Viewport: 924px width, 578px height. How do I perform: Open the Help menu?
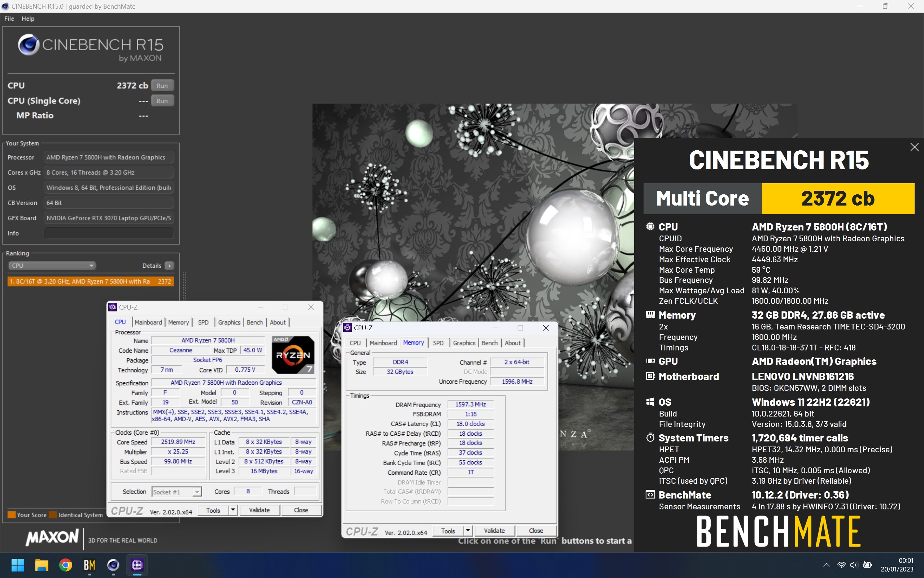click(x=28, y=18)
